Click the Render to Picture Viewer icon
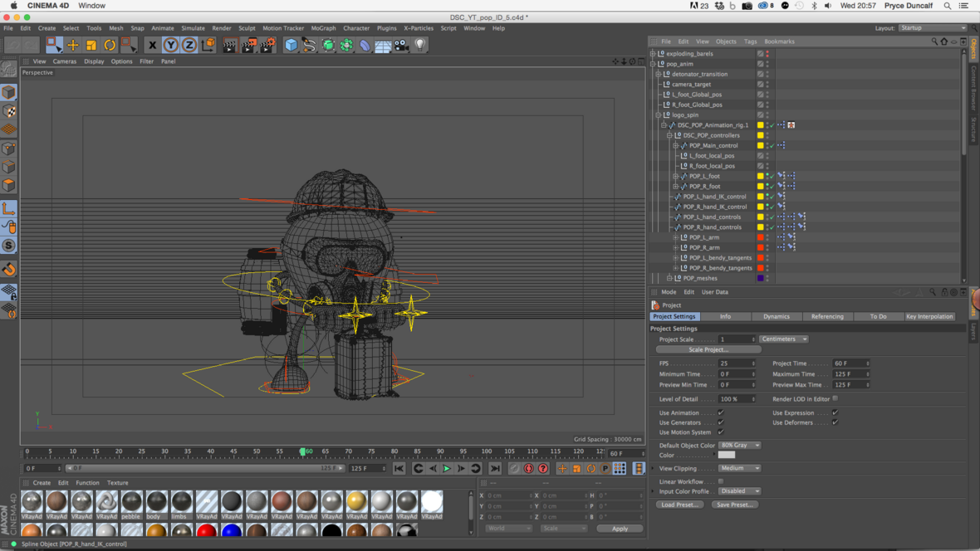Image resolution: width=980 pixels, height=551 pixels. (248, 45)
